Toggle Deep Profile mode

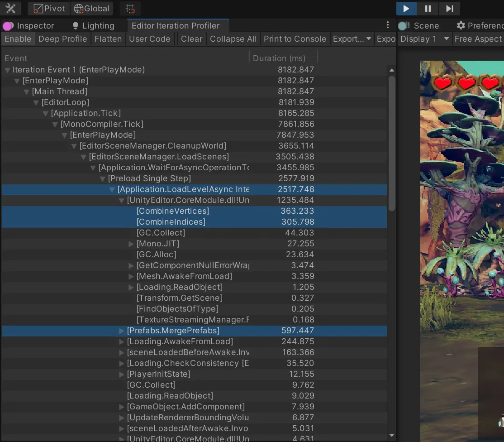tap(62, 39)
